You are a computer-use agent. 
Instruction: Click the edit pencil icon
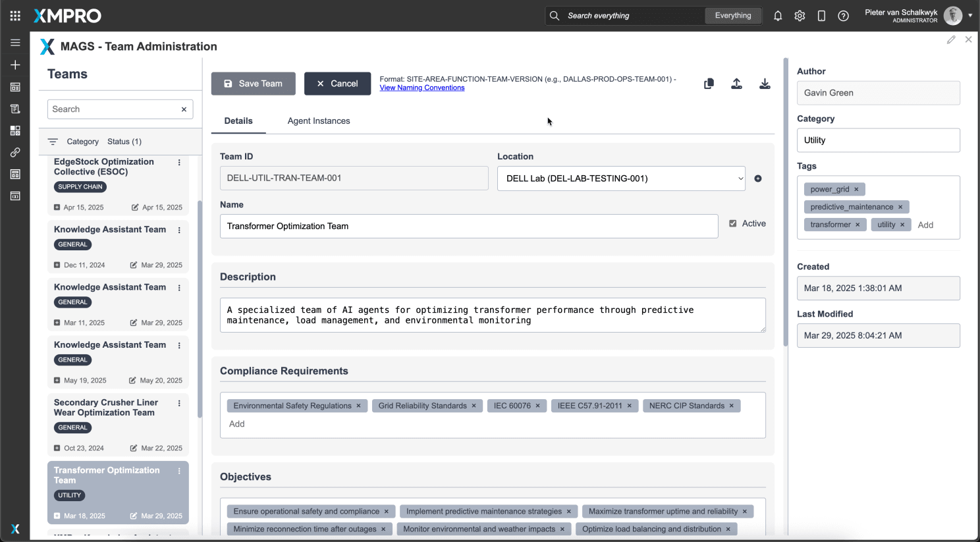951,40
